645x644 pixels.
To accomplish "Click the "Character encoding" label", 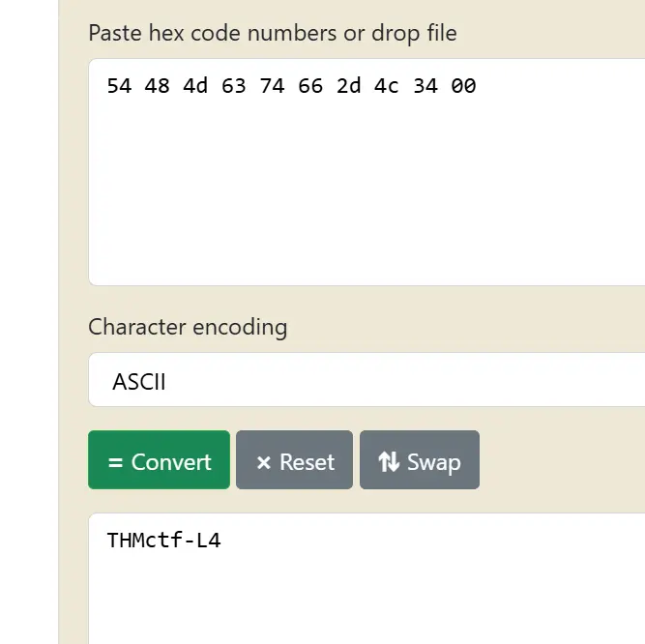I will pyautogui.click(x=188, y=327).
